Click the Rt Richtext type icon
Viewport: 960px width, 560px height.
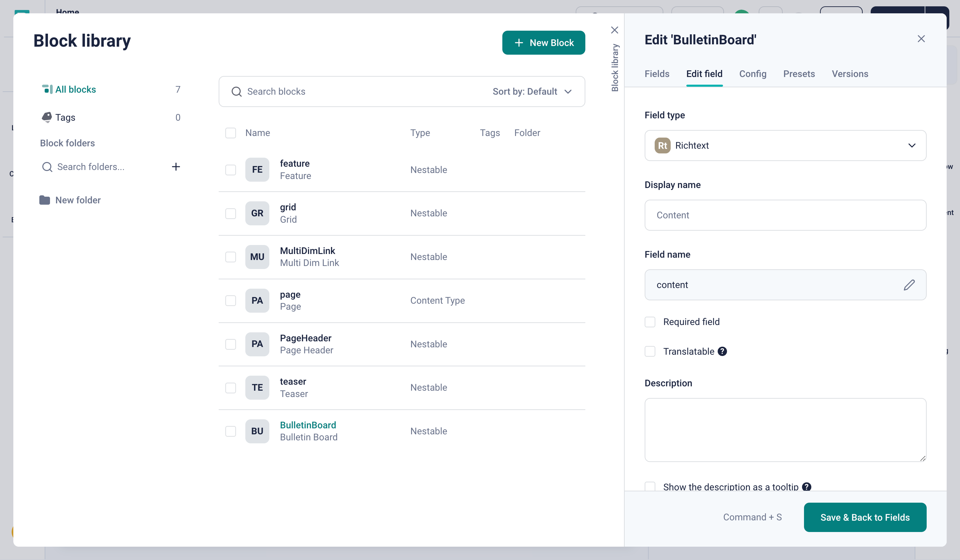pyautogui.click(x=662, y=146)
